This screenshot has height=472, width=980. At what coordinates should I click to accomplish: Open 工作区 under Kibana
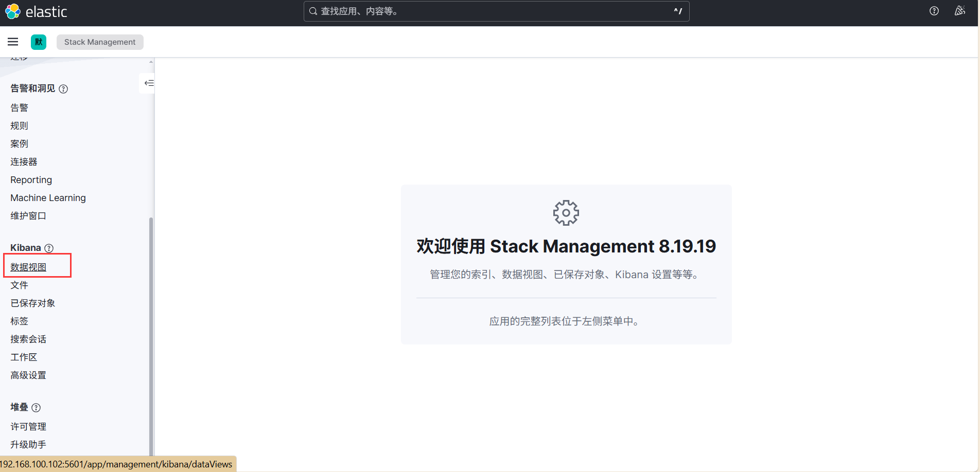(24, 357)
